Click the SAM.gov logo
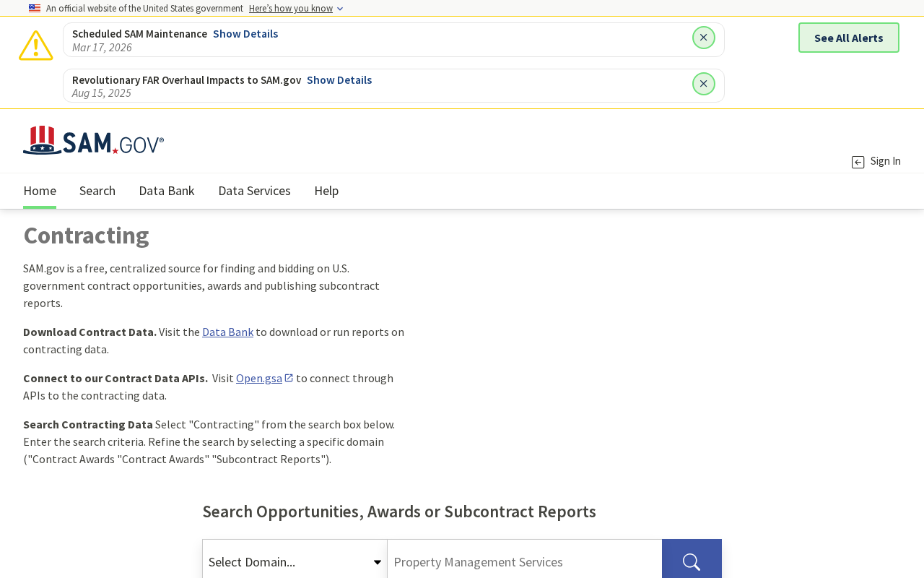The height and width of the screenshot is (578, 924). pos(93,140)
